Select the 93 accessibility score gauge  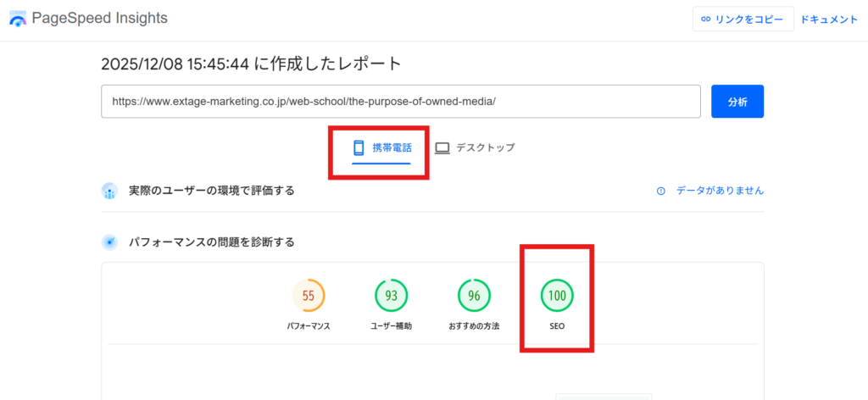(x=392, y=296)
